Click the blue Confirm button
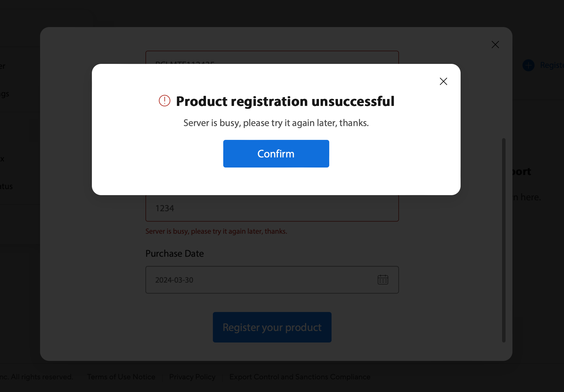This screenshot has width=564, height=392. click(276, 154)
